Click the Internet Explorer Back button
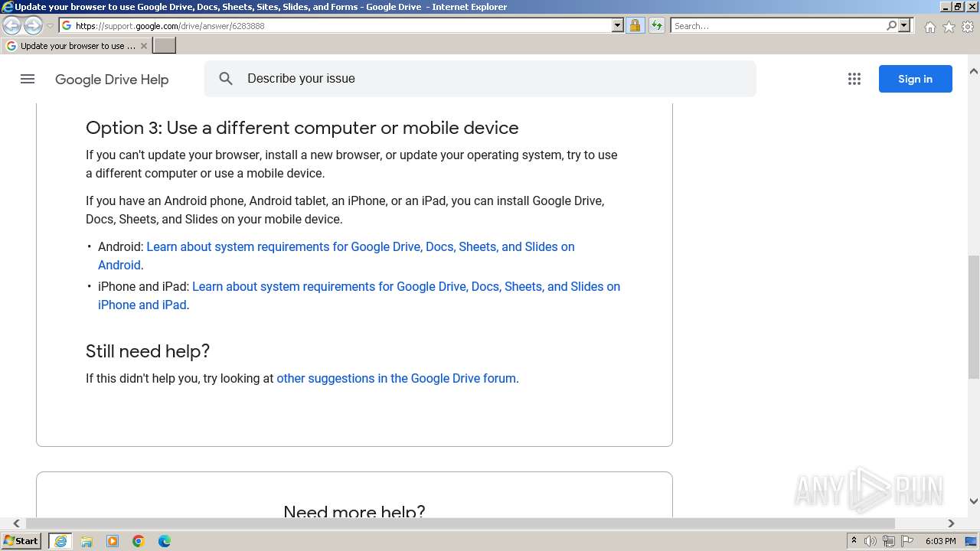 tap(12, 26)
